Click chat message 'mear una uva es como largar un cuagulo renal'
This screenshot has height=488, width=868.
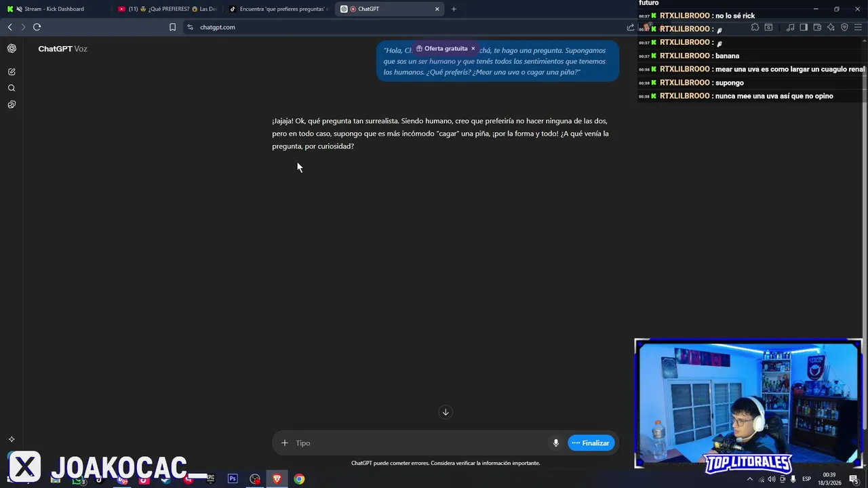pyautogui.click(x=790, y=69)
